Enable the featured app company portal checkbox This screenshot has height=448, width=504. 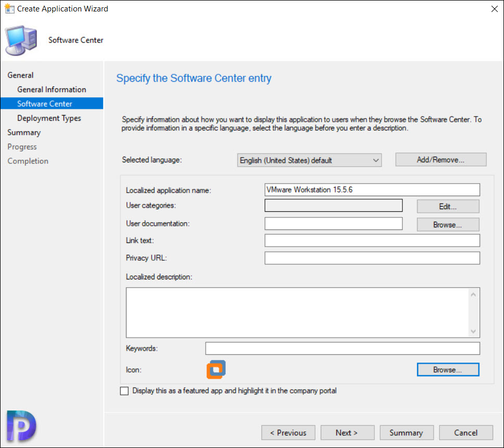tap(124, 391)
